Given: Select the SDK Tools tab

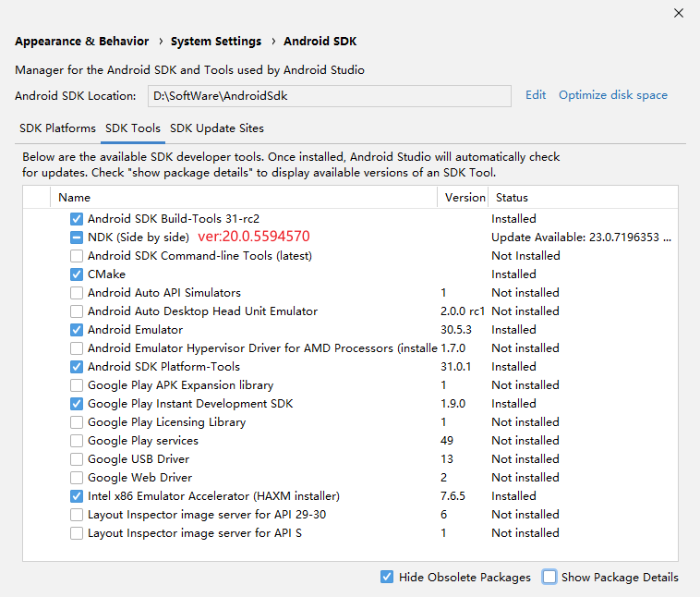Looking at the screenshot, I should [x=133, y=128].
